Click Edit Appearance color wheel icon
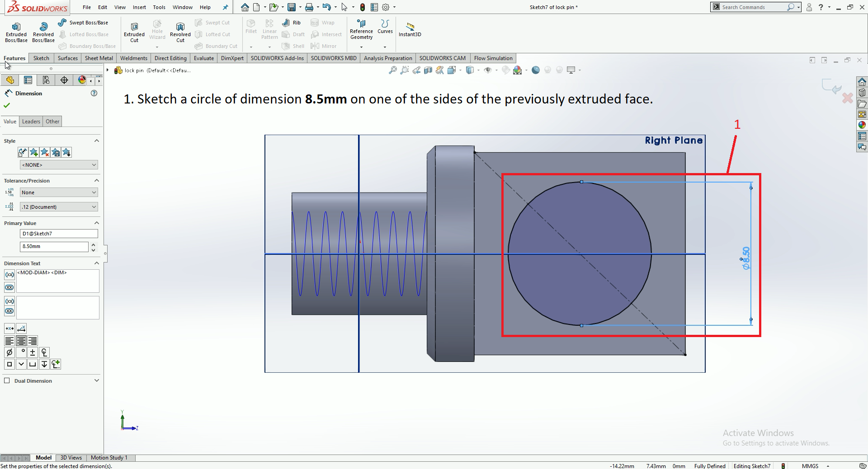Image resolution: width=868 pixels, height=469 pixels. tap(518, 70)
